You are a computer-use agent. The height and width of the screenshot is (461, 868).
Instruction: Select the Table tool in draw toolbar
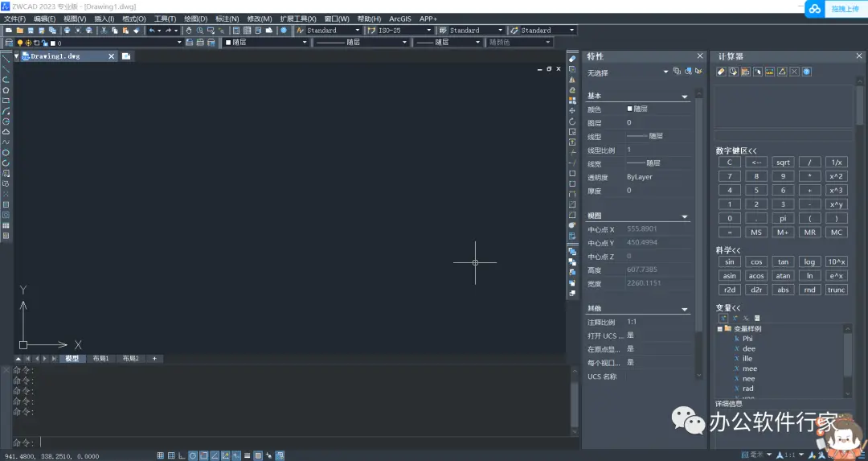pyautogui.click(x=6, y=225)
